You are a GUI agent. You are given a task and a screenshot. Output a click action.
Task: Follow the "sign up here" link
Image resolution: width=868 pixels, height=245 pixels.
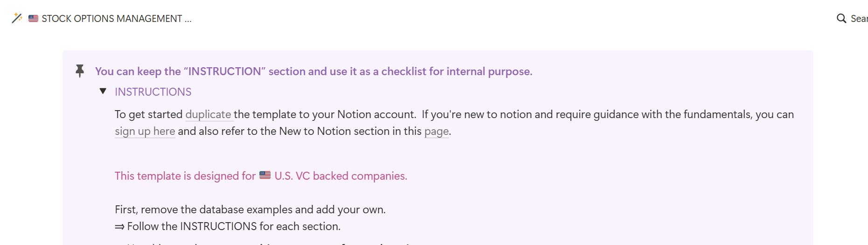point(145,131)
